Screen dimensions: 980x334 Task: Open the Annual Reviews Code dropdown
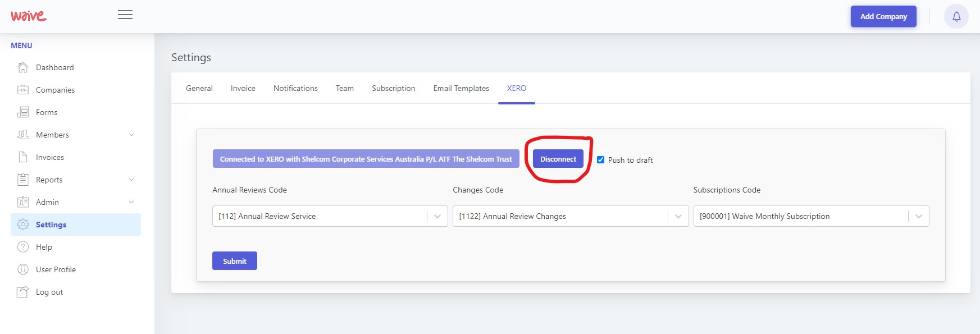330,216
